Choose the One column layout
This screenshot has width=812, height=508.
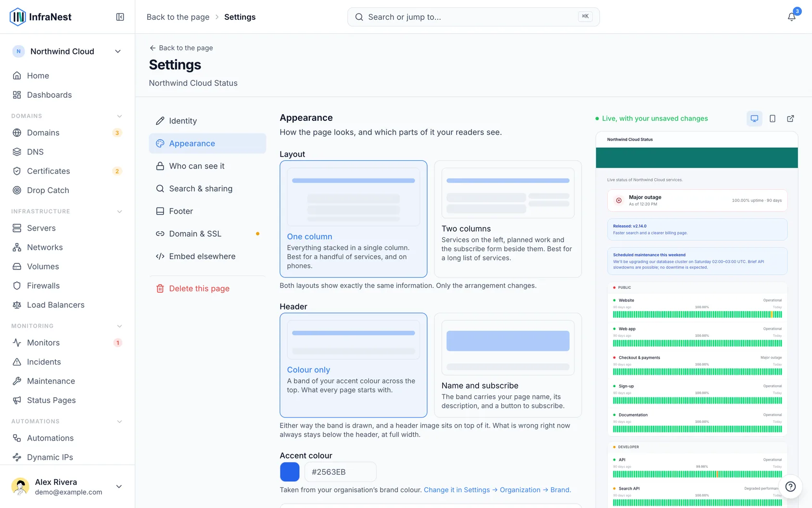(x=354, y=219)
